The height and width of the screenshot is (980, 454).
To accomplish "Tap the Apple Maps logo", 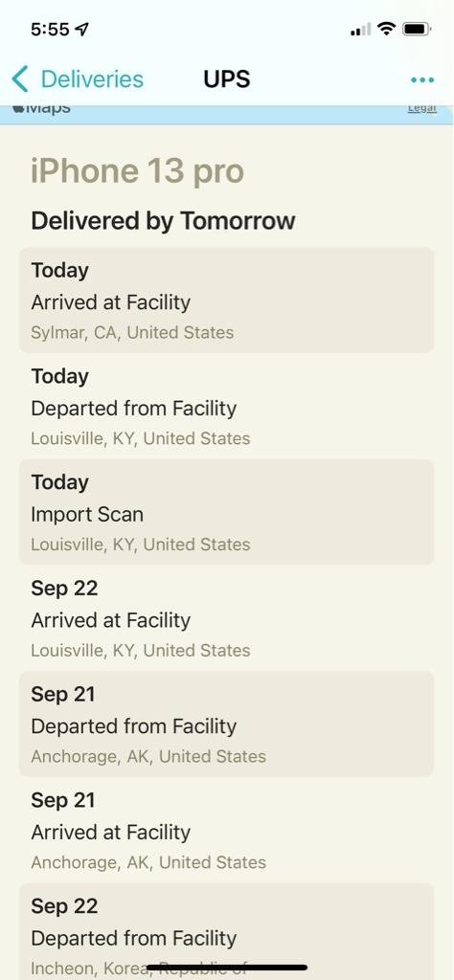I will 41,109.
